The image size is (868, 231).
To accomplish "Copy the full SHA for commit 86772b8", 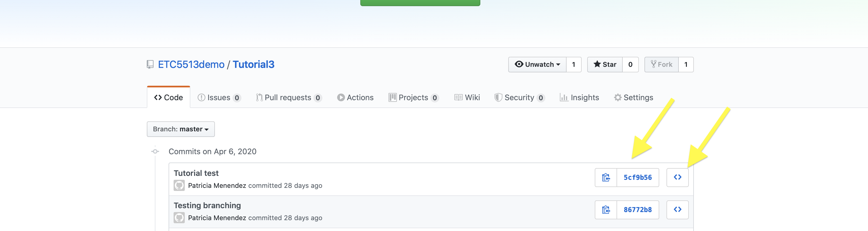I will coord(606,210).
